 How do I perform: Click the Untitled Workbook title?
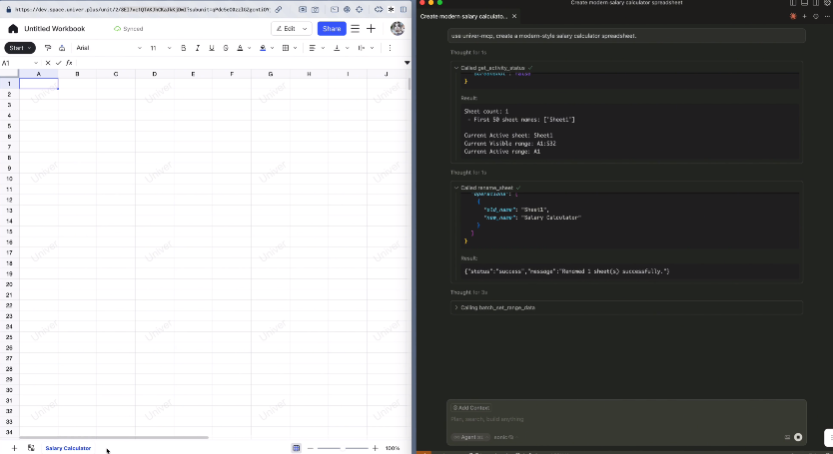[x=54, y=29]
